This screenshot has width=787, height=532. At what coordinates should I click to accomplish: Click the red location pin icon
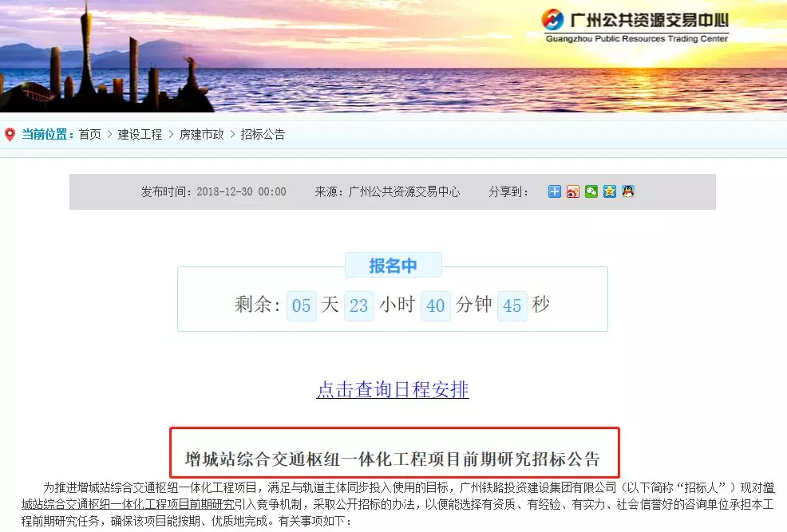point(10,134)
